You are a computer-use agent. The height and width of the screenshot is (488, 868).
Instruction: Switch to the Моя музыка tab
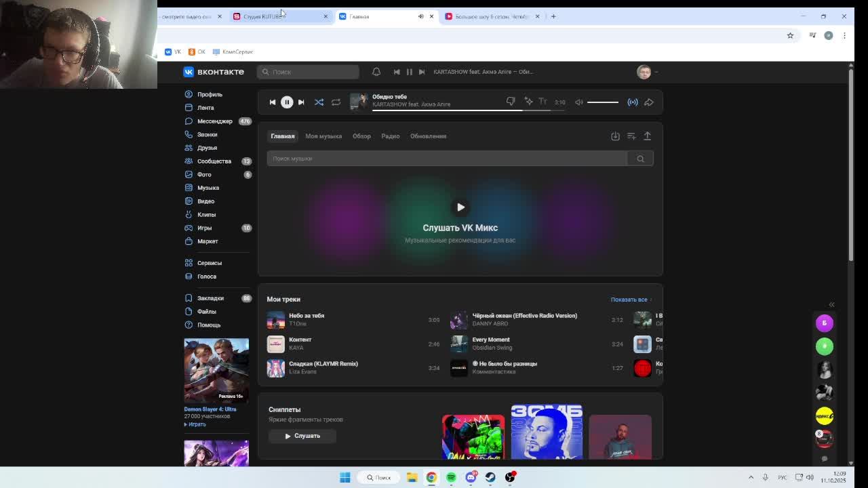tap(323, 136)
